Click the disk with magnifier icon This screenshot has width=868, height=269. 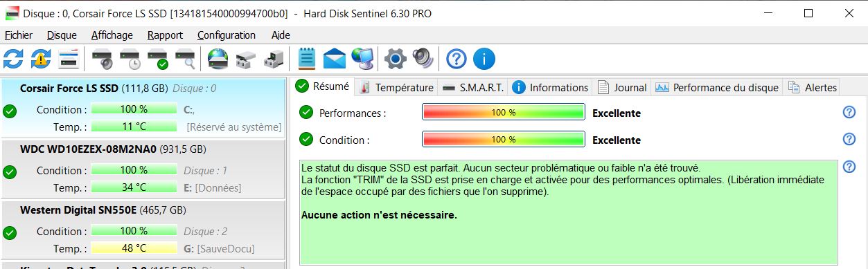tap(185, 59)
